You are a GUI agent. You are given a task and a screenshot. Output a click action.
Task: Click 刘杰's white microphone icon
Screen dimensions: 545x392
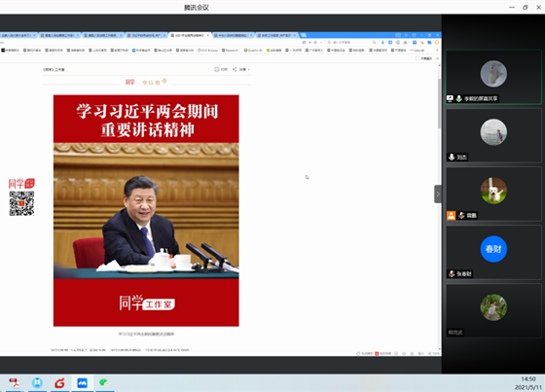point(452,157)
